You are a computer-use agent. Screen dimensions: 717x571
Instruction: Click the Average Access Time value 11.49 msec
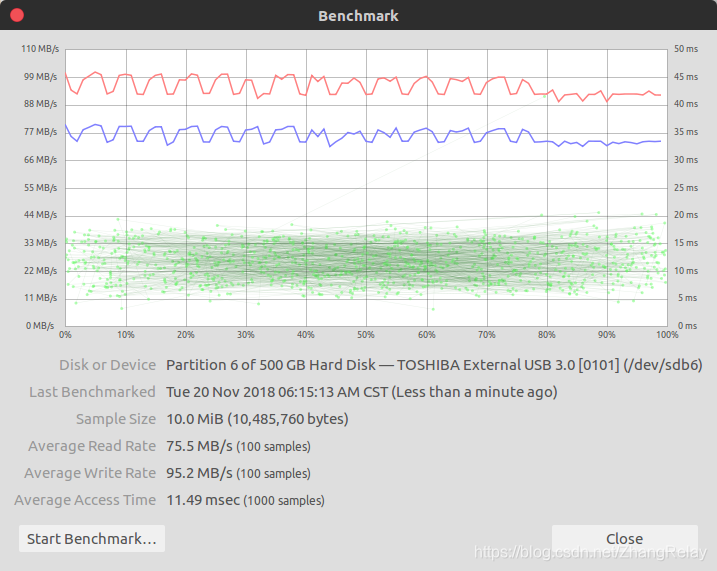tap(246, 500)
